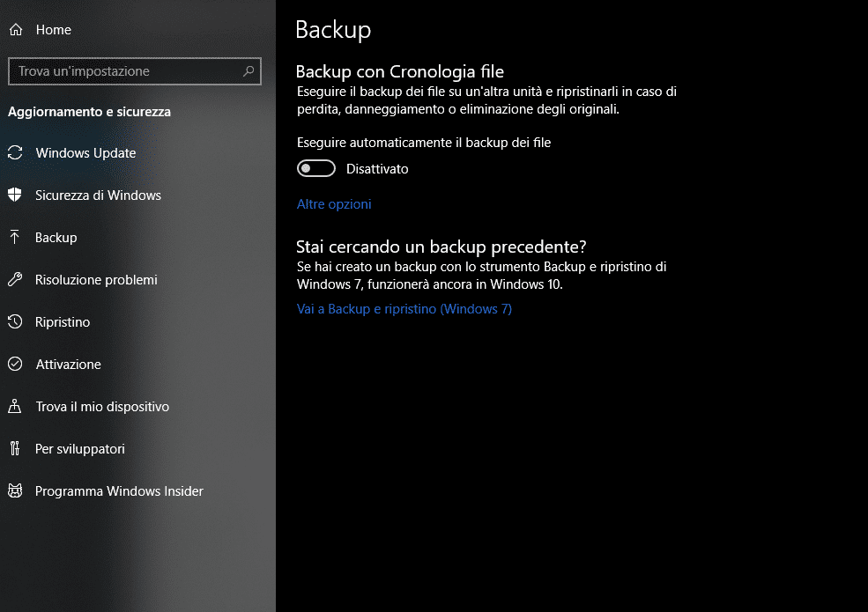
Task: Focus the Trova un'impostazione search field
Action: (x=123, y=71)
